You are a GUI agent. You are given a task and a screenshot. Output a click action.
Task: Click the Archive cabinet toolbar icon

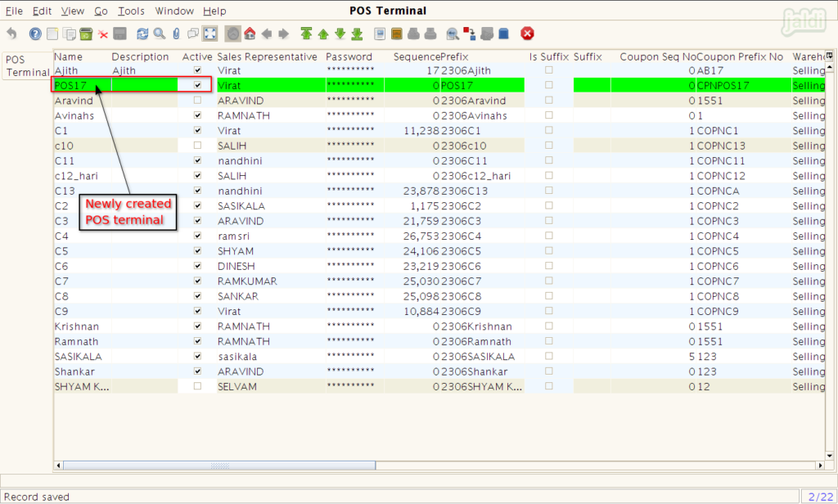[397, 34]
